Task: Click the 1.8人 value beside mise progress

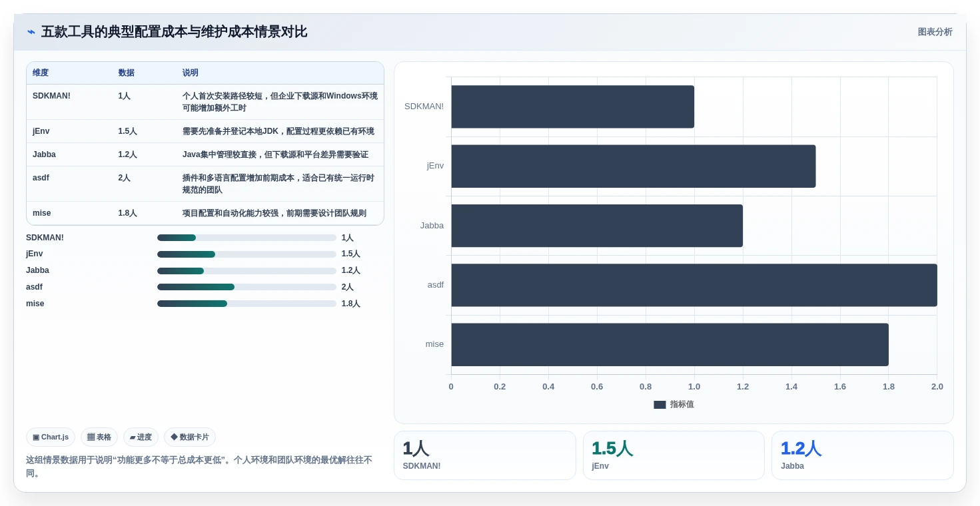Action: [x=350, y=304]
